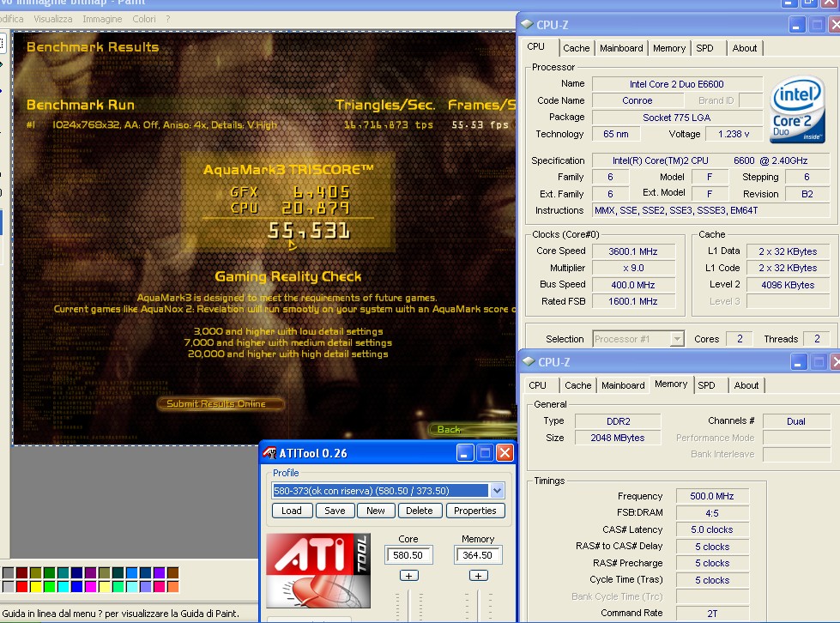Open the ? help menu in Paint
The height and width of the screenshot is (623, 840).
click(167, 19)
